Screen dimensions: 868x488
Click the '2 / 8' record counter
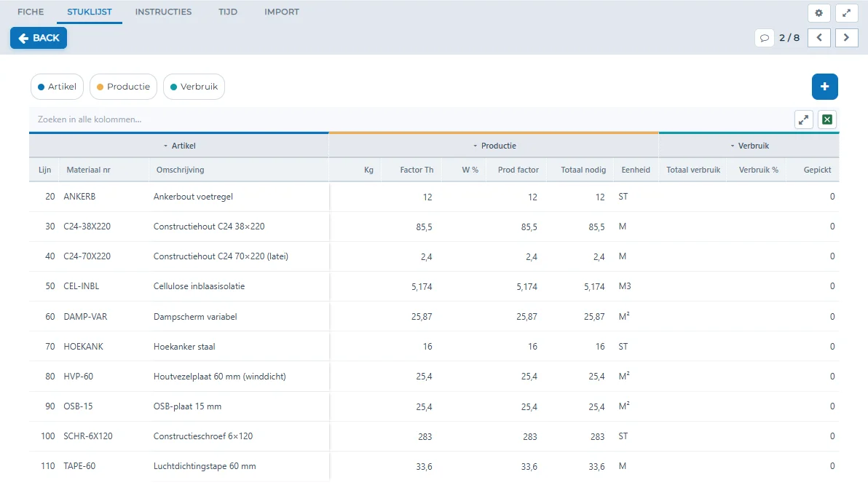(789, 38)
